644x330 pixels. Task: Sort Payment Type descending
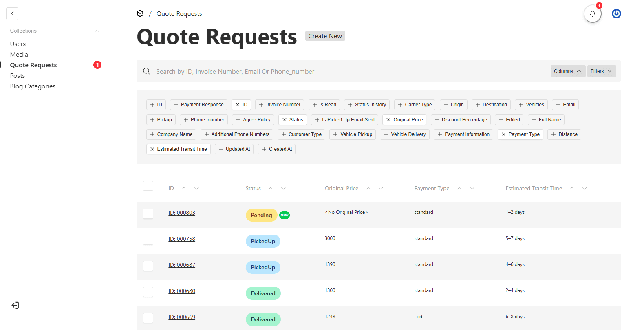(472, 188)
